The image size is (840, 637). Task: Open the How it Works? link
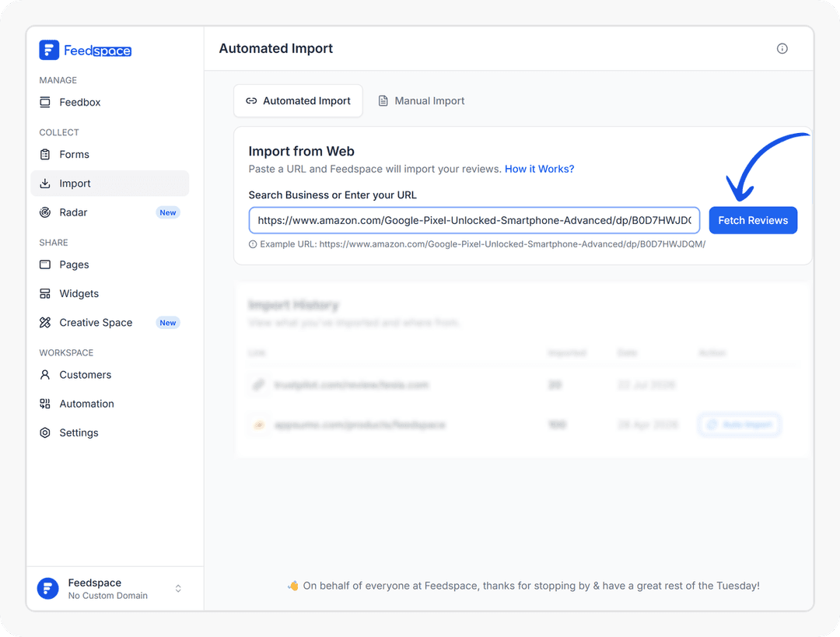(539, 169)
